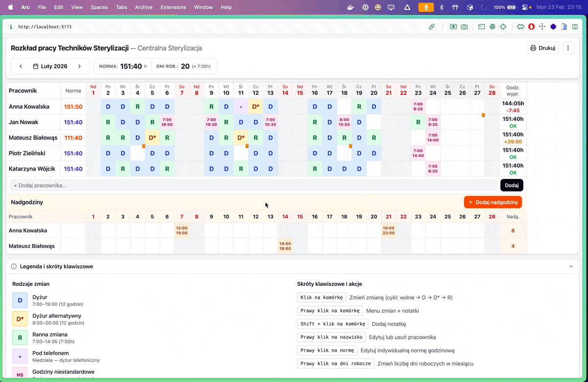
Task: Click the orange microphone menu bar icon
Action: tap(426, 7)
